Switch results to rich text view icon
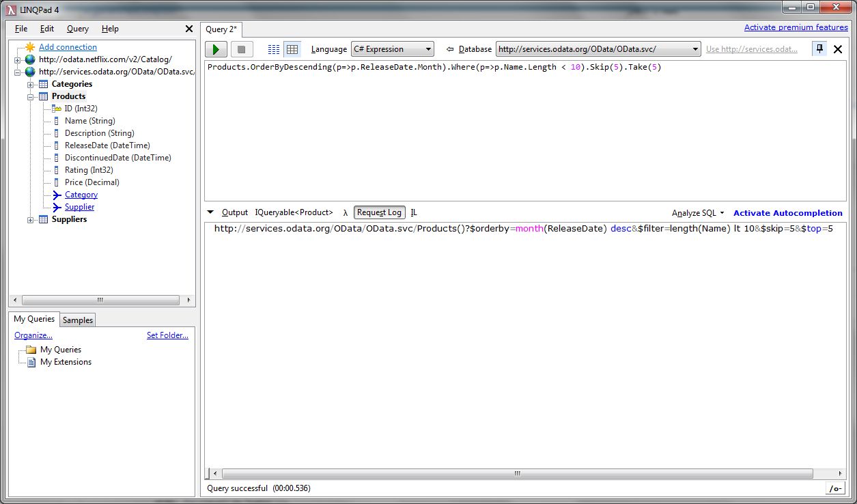This screenshot has height=504, width=857. (x=274, y=49)
